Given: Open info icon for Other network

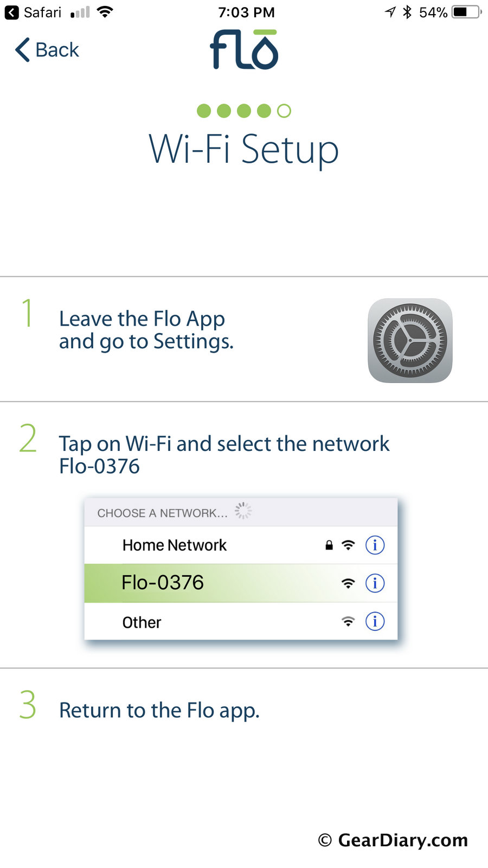Looking at the screenshot, I should [x=375, y=621].
